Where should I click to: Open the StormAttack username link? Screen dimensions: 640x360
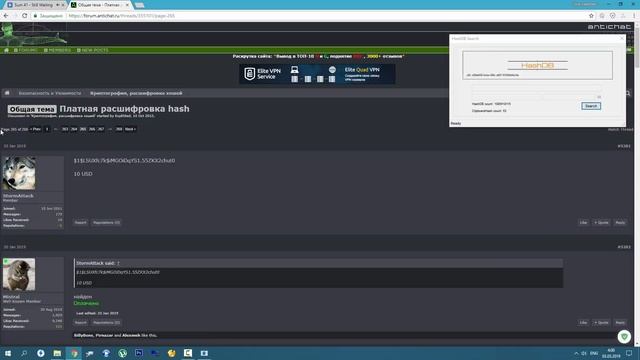18,196
